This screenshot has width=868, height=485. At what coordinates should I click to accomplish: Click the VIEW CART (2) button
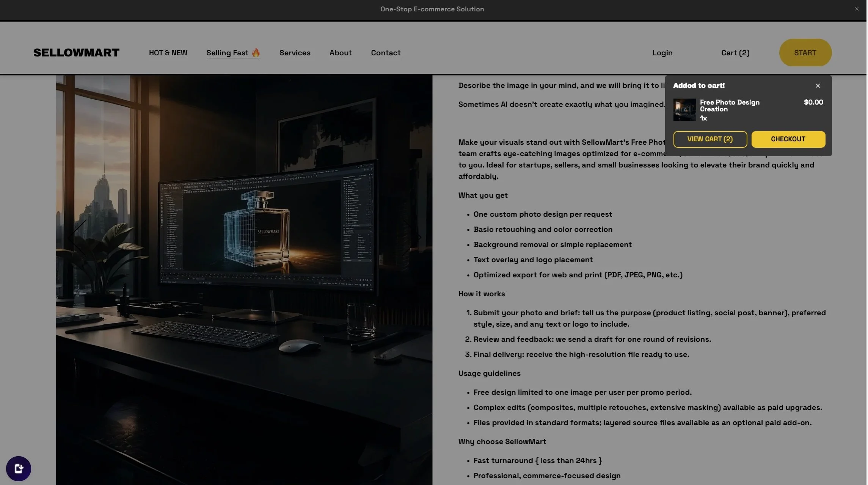(710, 139)
